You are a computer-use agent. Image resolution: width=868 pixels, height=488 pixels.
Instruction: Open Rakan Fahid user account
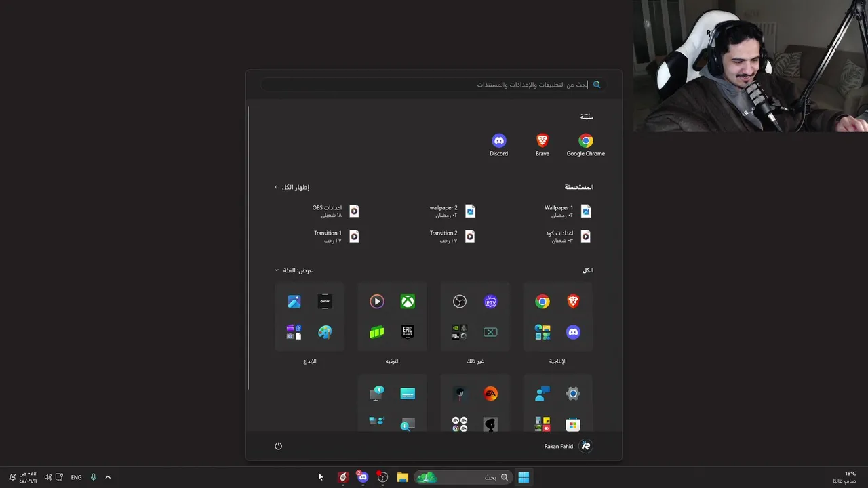(568, 446)
